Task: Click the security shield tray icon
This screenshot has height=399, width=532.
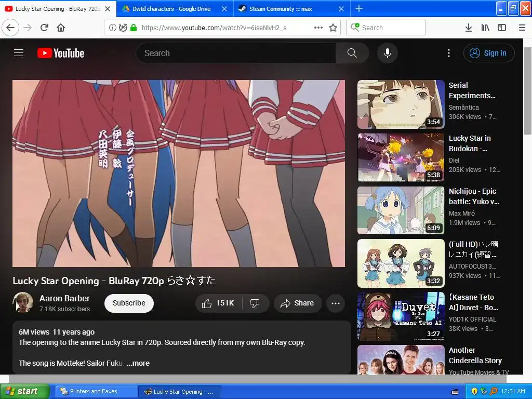Action: point(474,392)
